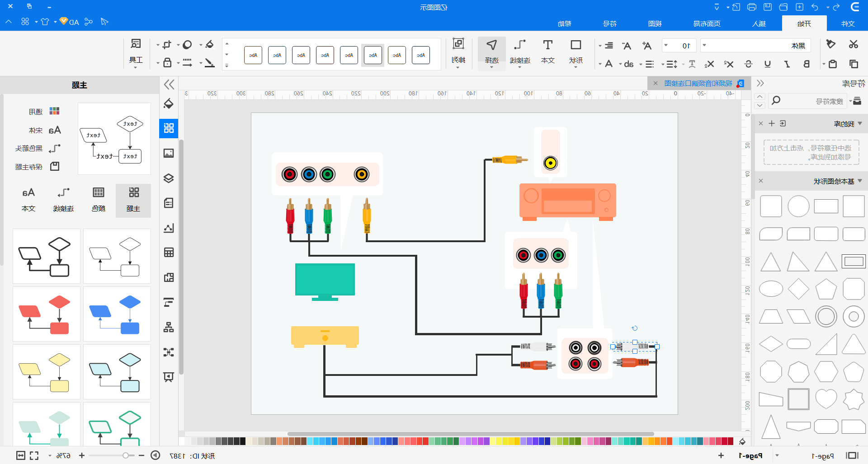
Task: Click the Undo arrow in title bar
Action: point(815,7)
